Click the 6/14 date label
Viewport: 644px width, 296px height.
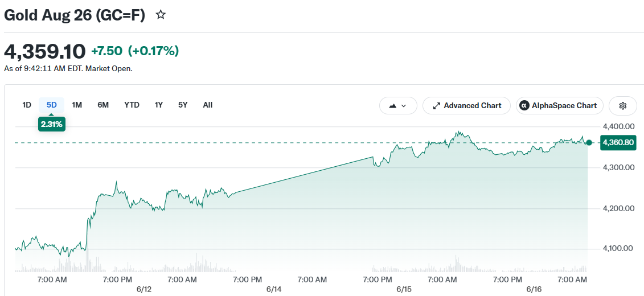click(x=274, y=289)
